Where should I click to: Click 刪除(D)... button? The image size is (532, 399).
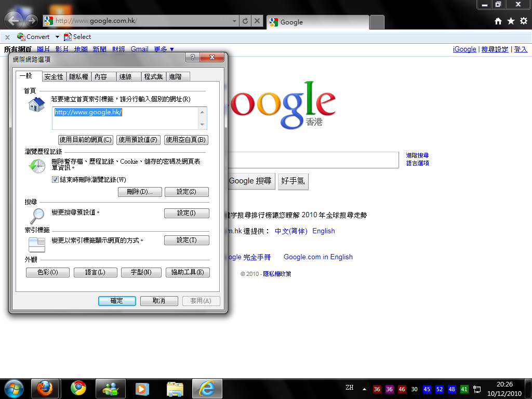click(140, 192)
